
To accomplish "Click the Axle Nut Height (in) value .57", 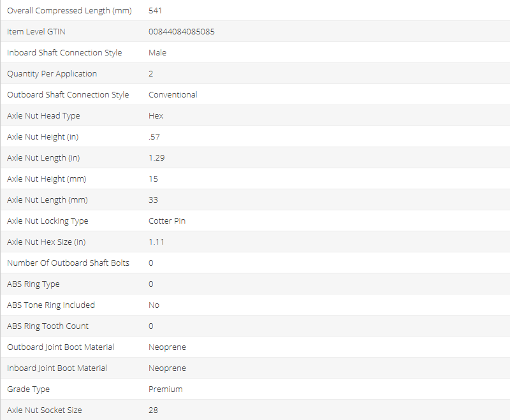I will point(154,136).
